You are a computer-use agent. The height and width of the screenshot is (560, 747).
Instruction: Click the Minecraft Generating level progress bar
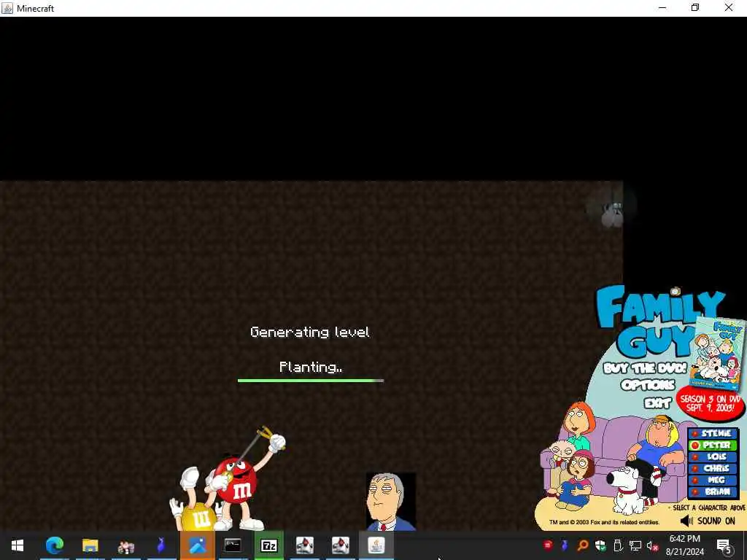click(311, 381)
